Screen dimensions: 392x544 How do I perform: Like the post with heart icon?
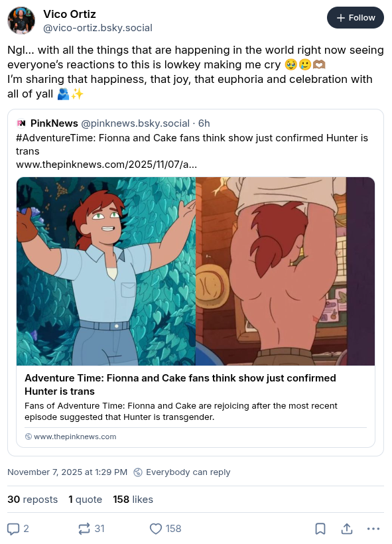(x=156, y=529)
